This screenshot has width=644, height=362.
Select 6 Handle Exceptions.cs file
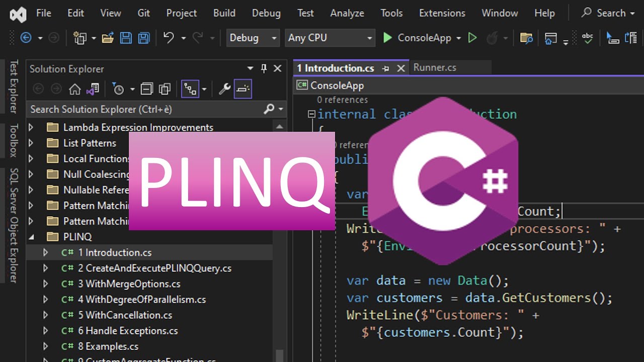128,330
